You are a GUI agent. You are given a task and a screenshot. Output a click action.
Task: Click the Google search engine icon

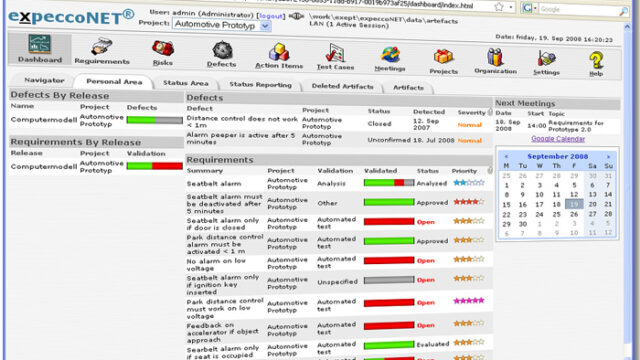[527, 8]
